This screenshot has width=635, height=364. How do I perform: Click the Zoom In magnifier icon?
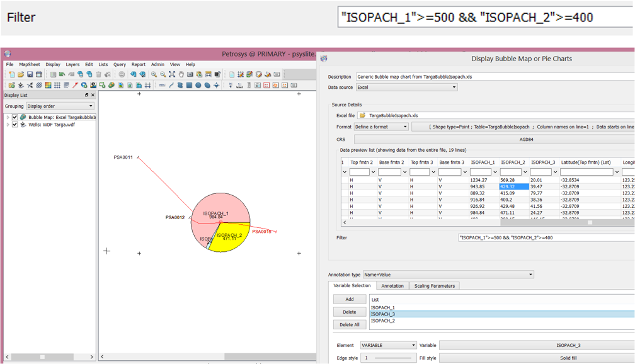(x=154, y=75)
